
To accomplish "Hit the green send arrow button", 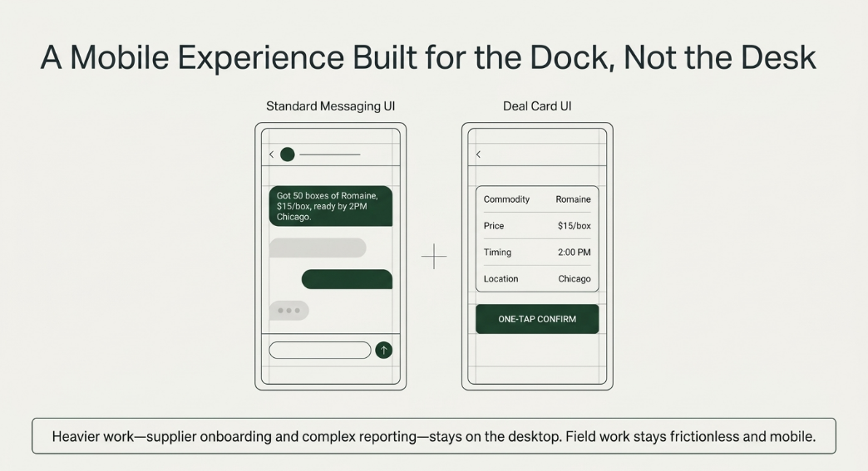I will pyautogui.click(x=383, y=350).
